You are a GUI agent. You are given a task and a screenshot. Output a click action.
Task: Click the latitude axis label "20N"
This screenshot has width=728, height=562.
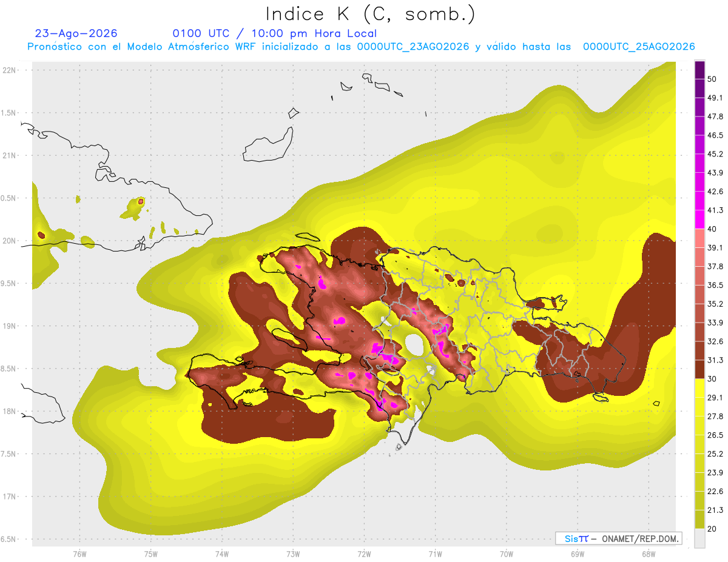click(x=9, y=241)
